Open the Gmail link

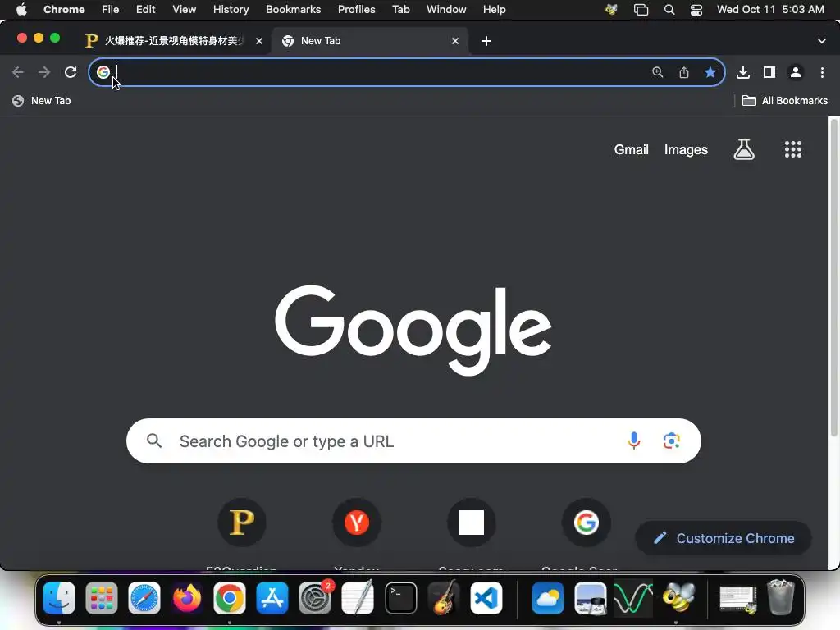click(x=631, y=150)
